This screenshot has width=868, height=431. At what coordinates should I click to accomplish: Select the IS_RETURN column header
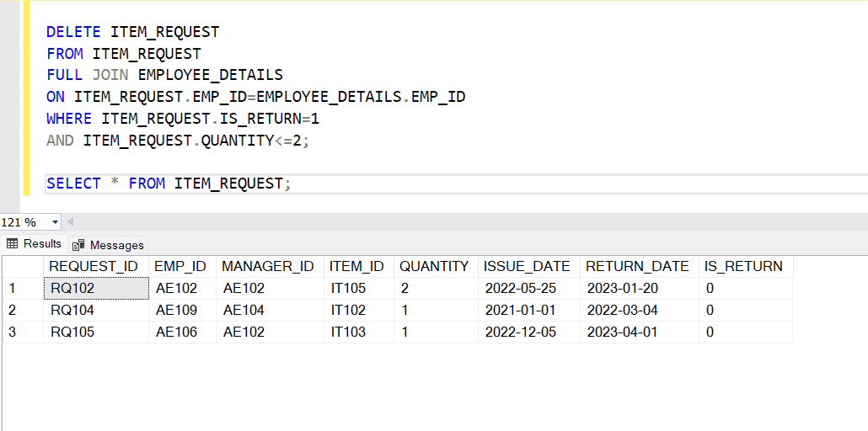[x=746, y=266]
